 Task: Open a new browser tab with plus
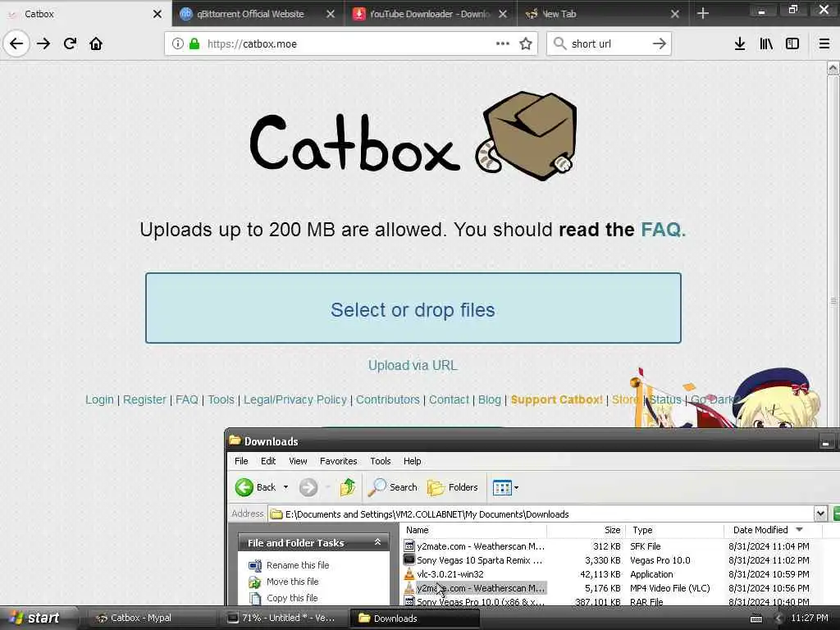pos(703,13)
